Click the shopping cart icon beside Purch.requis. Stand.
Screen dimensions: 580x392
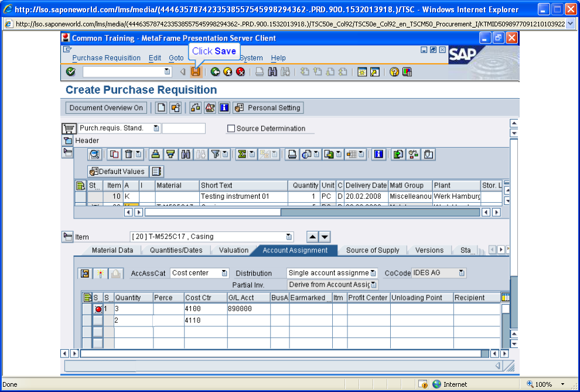point(69,129)
